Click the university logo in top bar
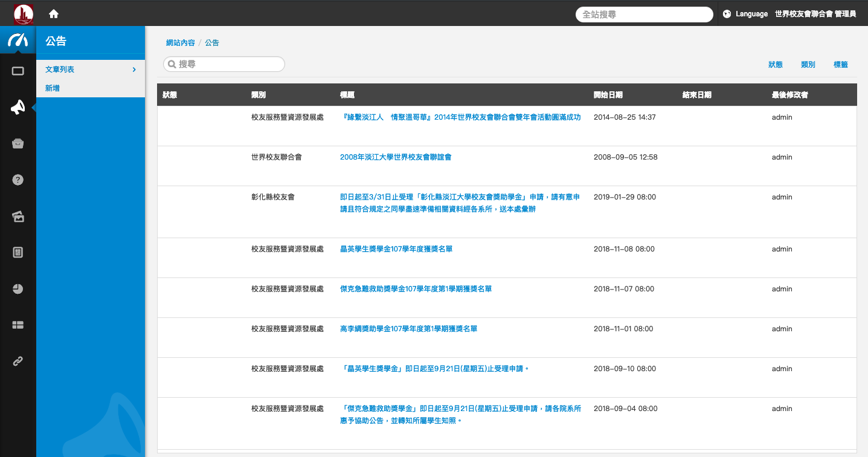The width and height of the screenshot is (868, 457). (24, 13)
